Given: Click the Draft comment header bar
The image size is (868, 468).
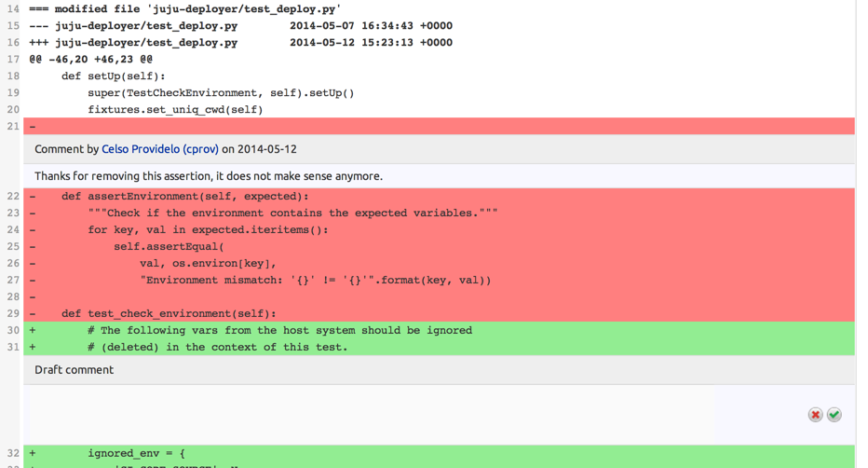Looking at the screenshot, I should pos(438,370).
